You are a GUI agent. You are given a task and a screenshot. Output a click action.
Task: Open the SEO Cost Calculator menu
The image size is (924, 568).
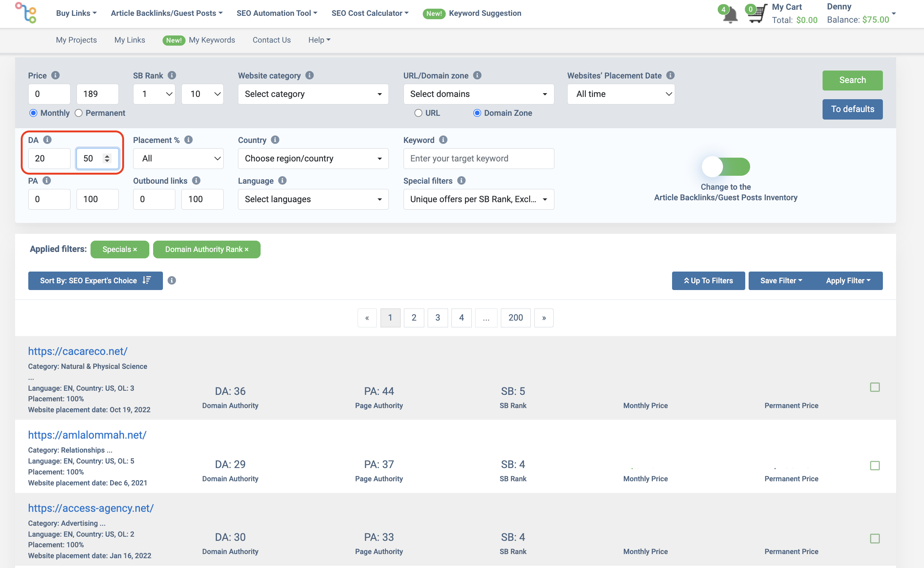(370, 13)
